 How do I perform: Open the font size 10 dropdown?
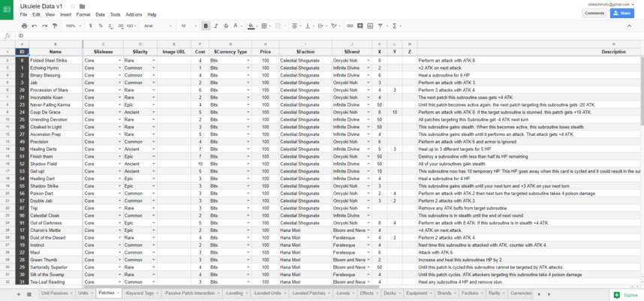pyautogui.click(x=188, y=26)
